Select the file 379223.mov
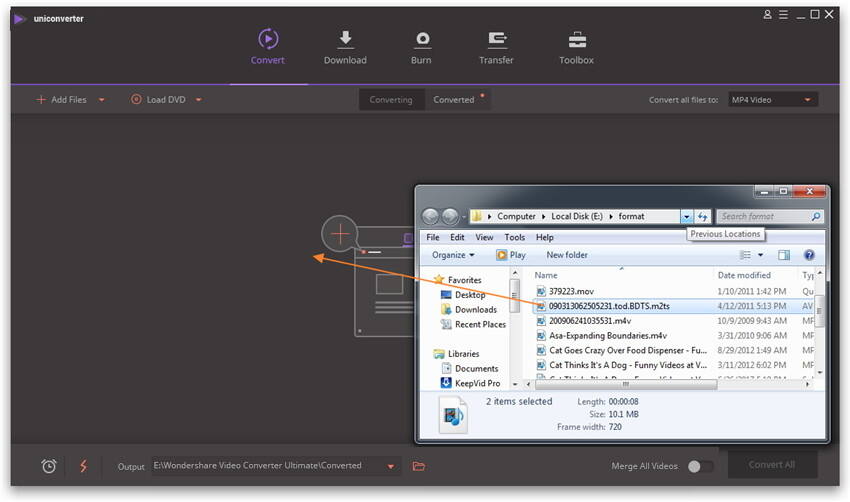Image resolution: width=850 pixels, height=502 pixels. [x=565, y=292]
